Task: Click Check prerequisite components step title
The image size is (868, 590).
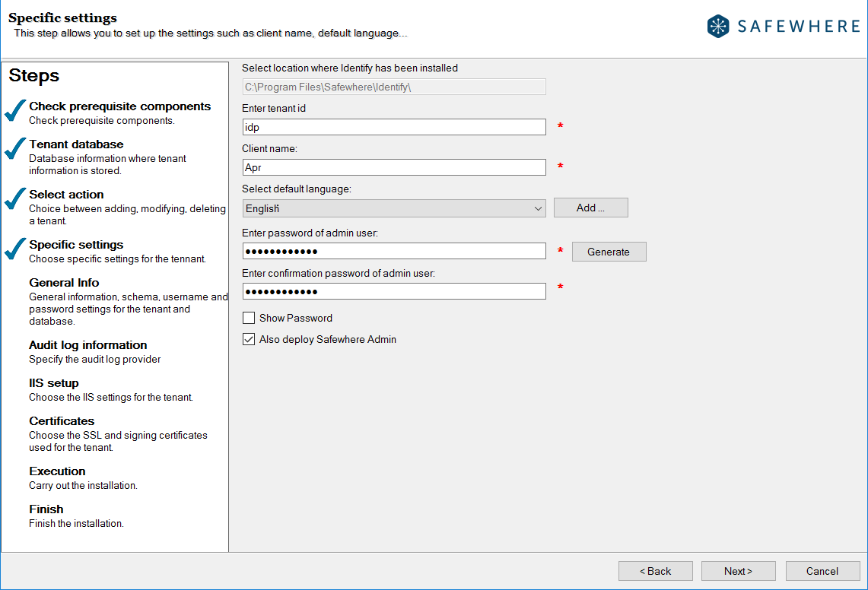Action: click(x=119, y=106)
